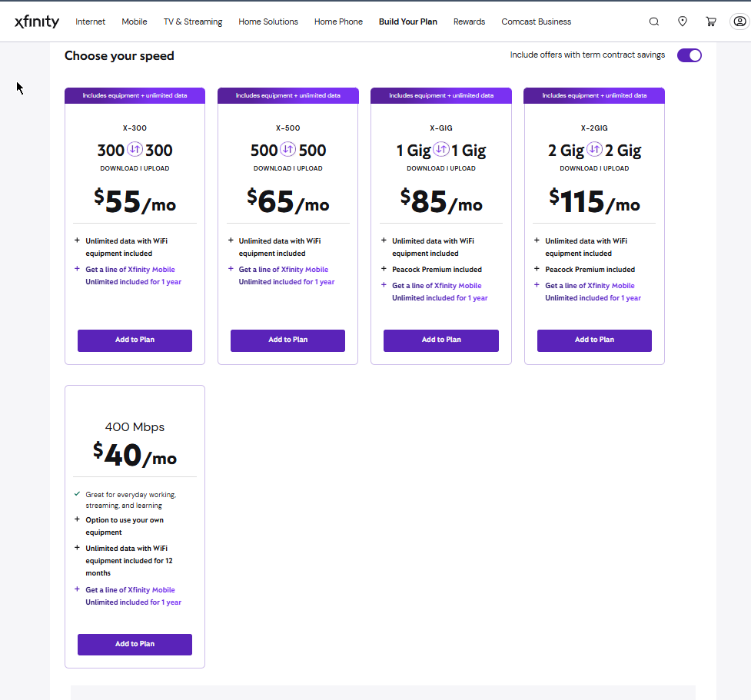
Task: Click the $115/mo price text
Action: 594,201
